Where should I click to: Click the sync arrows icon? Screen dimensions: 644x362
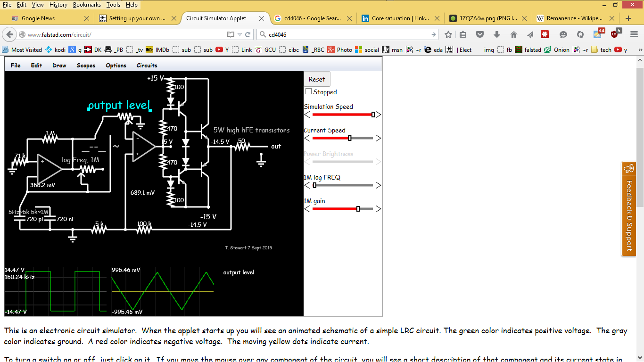(580, 34)
